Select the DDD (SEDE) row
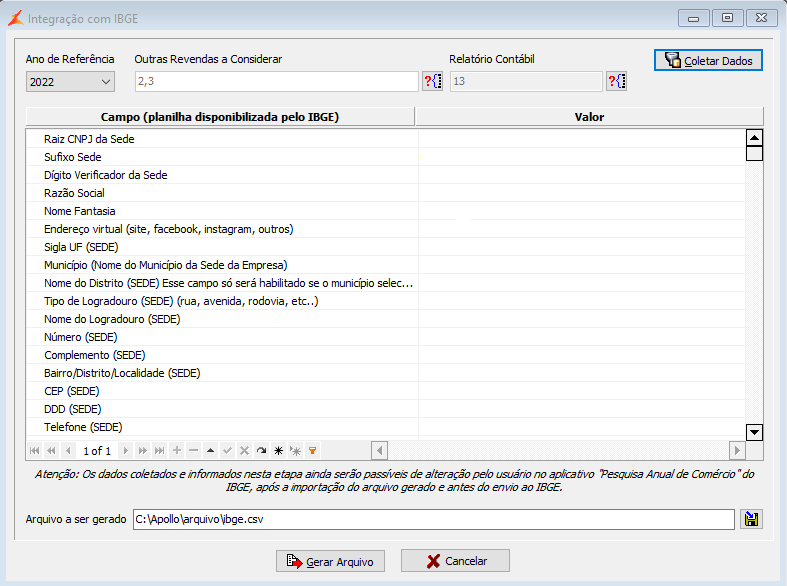Viewport: 787px width, 586px height. coord(385,409)
